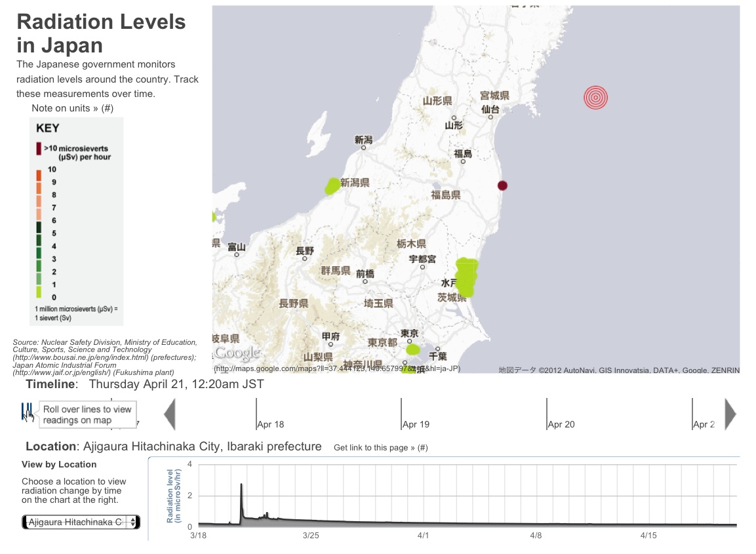Screen dimensions: 756x554
Task: Click the dark red Fukushima plant marker
Action: coord(502,186)
